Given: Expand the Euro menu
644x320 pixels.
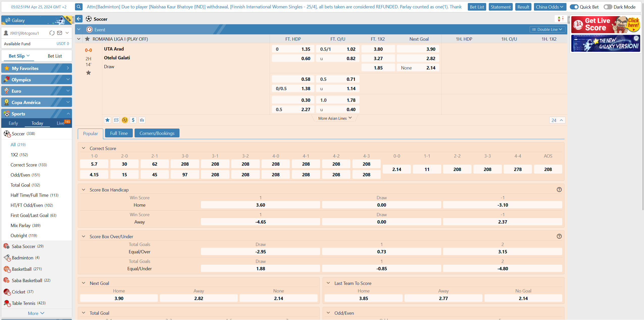Looking at the screenshot, I should click(x=37, y=91).
